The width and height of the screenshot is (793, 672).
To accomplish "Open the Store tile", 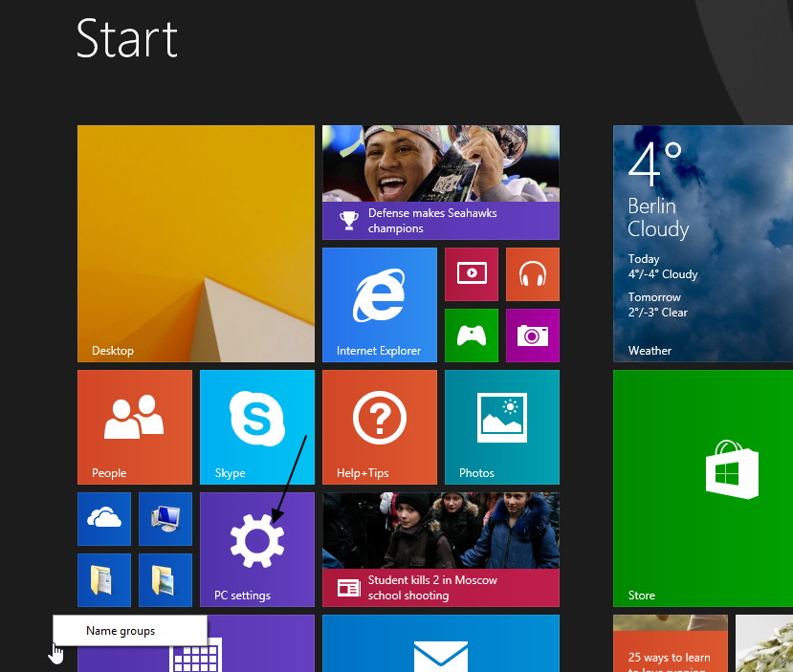I will (703, 488).
